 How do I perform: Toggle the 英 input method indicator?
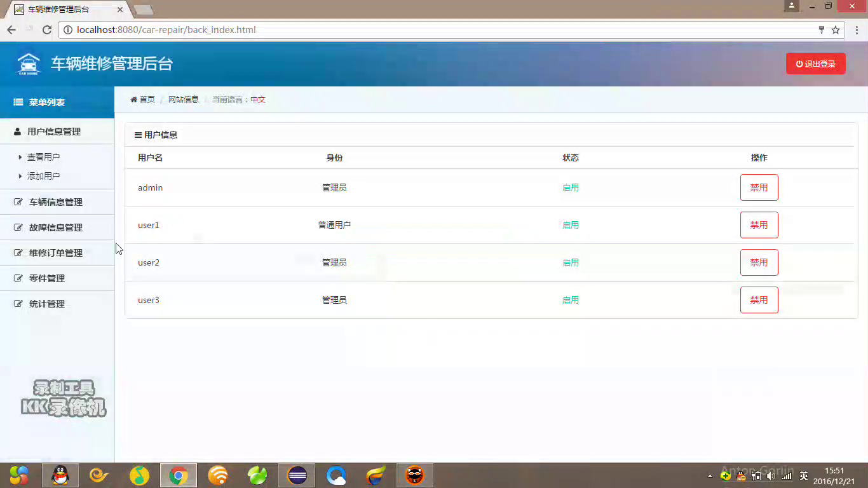(x=804, y=475)
